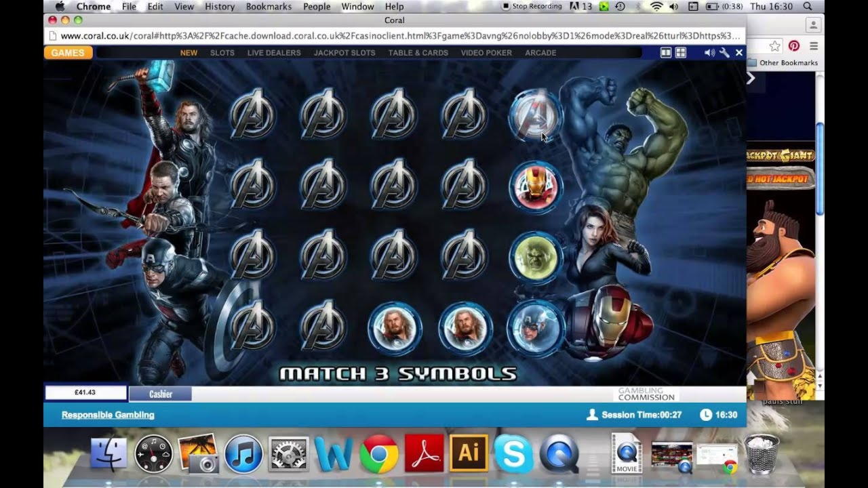This screenshot has height=488, width=868.
Task: Click the Cashier button
Action: (x=161, y=394)
